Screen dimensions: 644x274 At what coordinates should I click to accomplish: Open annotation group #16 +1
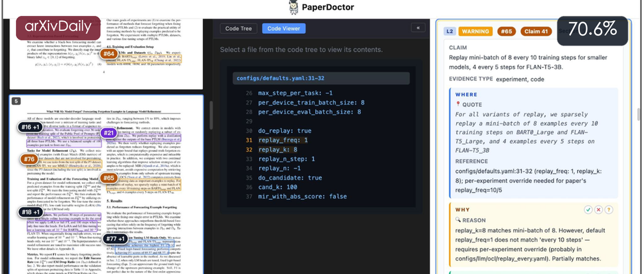click(x=30, y=127)
